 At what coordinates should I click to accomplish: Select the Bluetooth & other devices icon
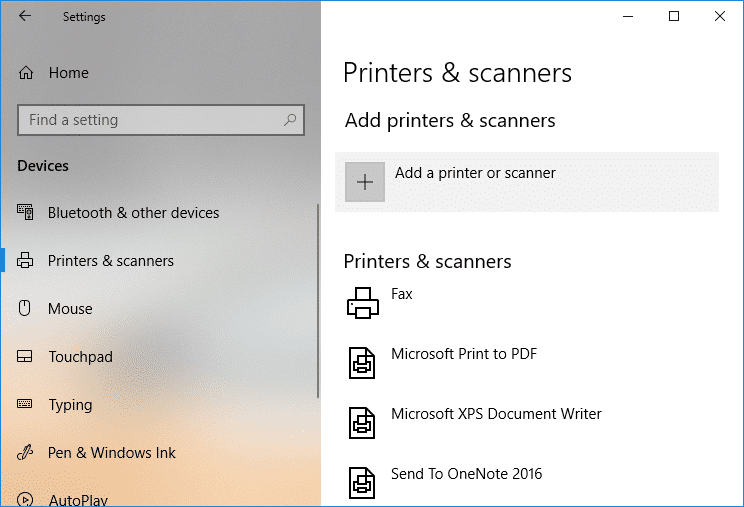click(x=25, y=212)
